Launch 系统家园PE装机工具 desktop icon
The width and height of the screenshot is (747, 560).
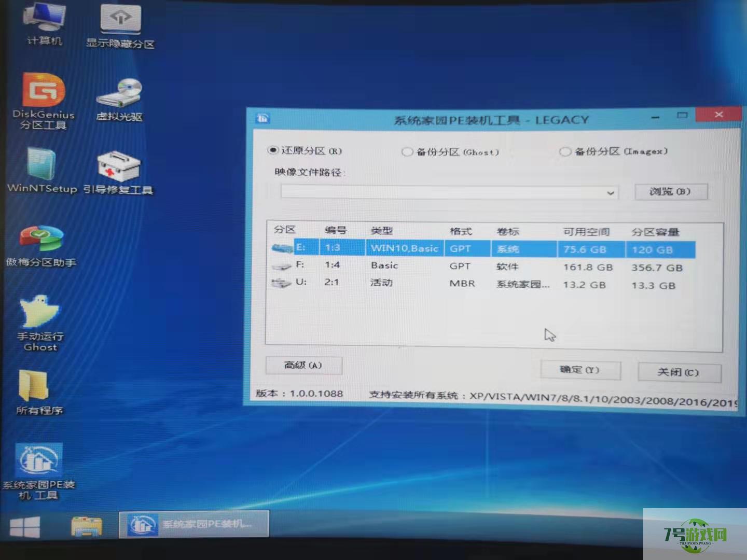(x=39, y=472)
